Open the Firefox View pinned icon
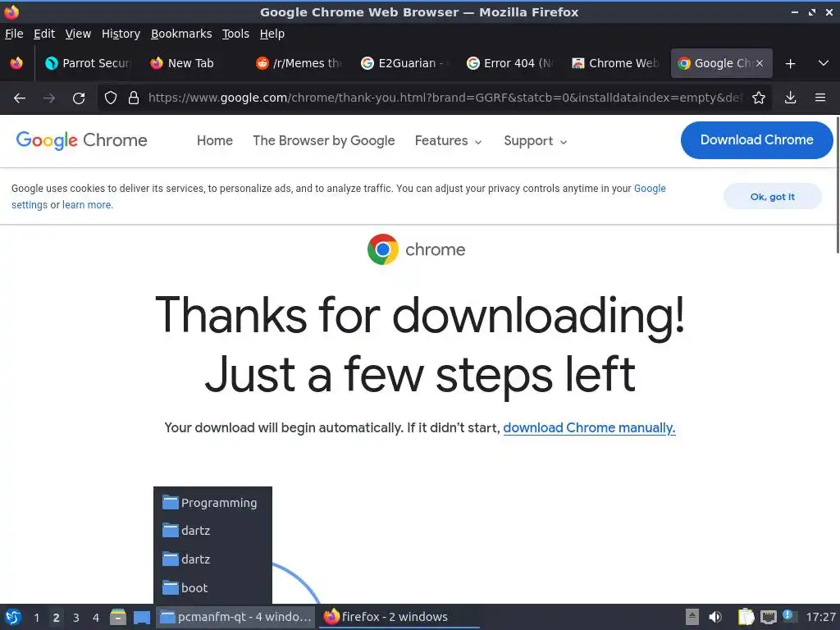The width and height of the screenshot is (840, 630). (x=16, y=64)
